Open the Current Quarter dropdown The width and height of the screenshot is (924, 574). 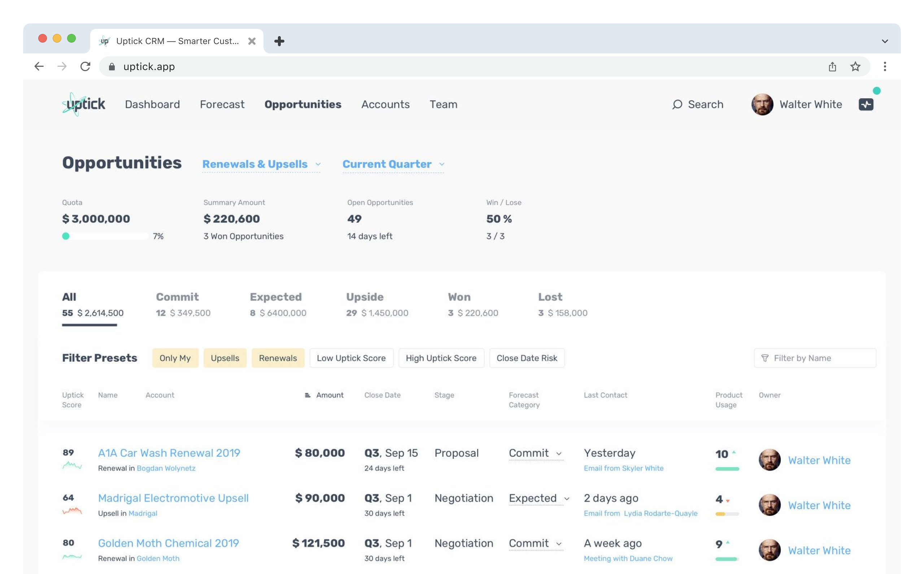point(393,164)
